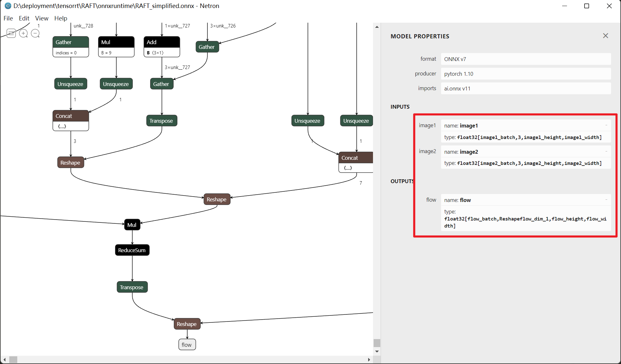
Task: Open the File menu
Action: point(8,18)
